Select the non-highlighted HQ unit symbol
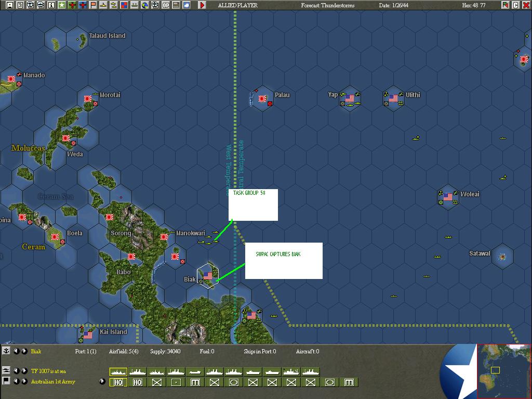The image size is (532, 399). coord(137,382)
